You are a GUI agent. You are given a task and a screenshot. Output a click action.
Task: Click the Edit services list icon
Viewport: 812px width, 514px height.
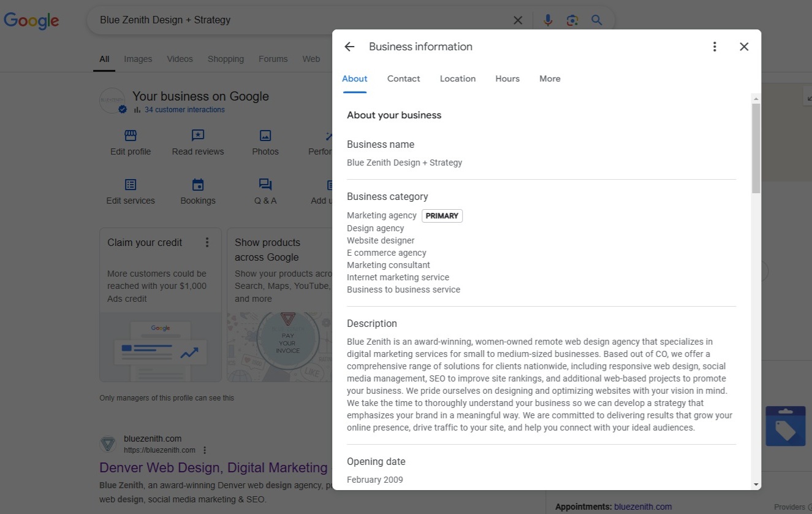(131, 185)
